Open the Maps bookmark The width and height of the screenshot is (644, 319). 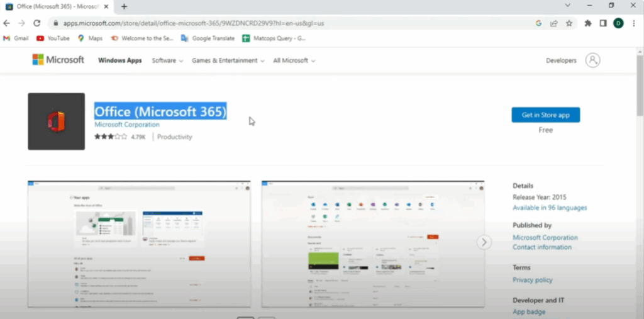point(90,38)
